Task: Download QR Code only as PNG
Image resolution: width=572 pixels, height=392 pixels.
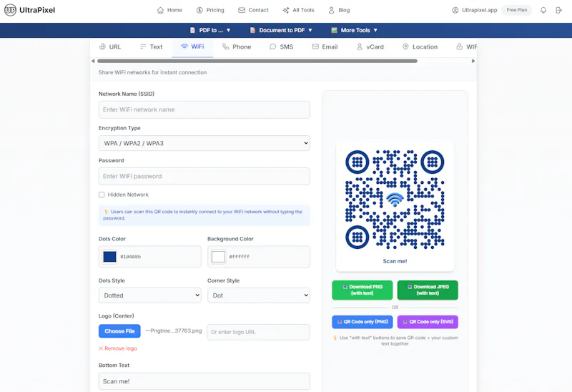Action: point(363,322)
